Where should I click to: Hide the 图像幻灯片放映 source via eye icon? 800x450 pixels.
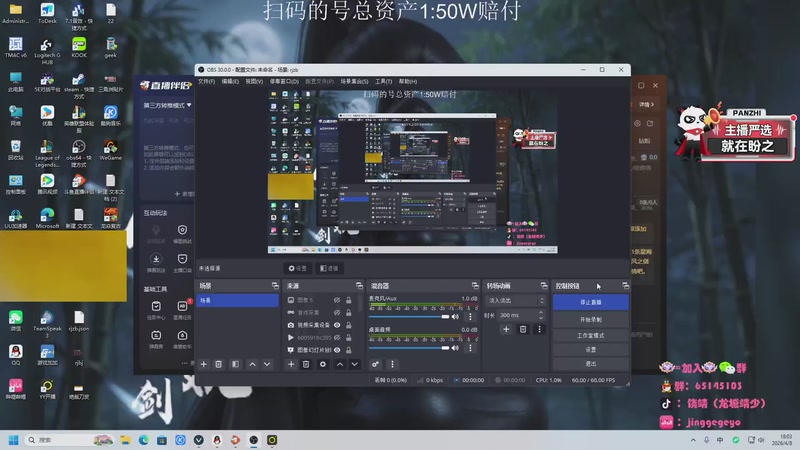pos(337,350)
